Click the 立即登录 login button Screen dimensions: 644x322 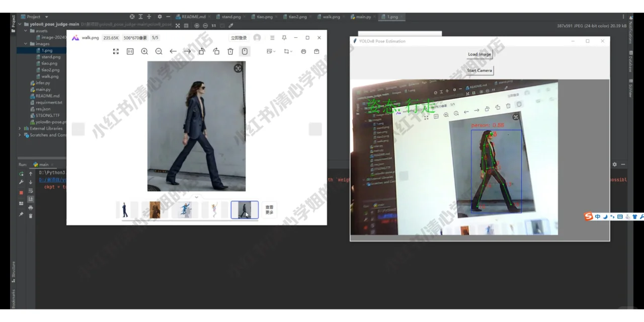239,38
